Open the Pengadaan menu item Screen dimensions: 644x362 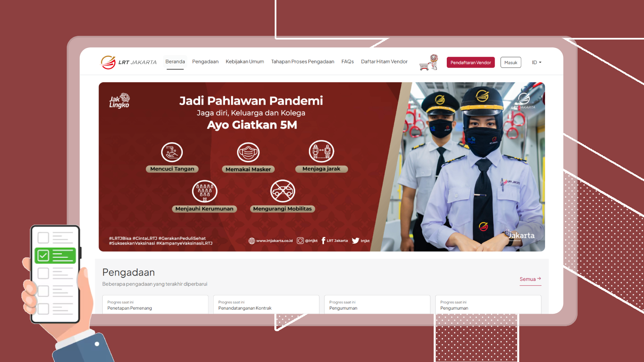205,62
